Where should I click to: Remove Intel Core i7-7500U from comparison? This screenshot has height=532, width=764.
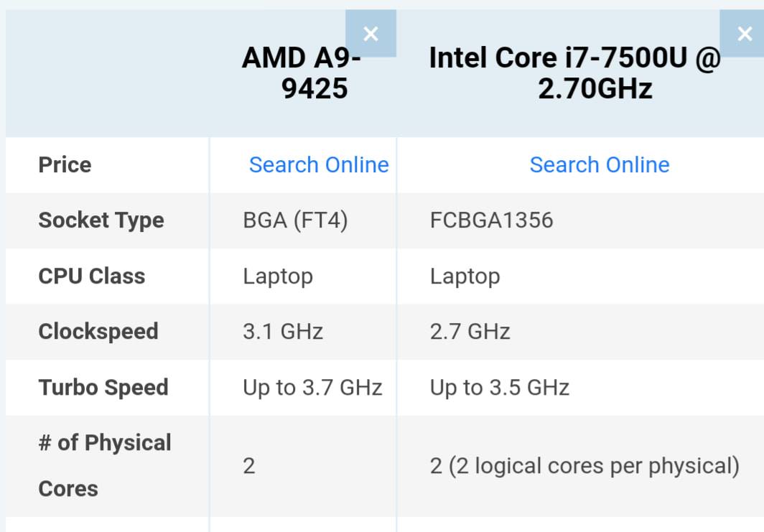pos(744,34)
